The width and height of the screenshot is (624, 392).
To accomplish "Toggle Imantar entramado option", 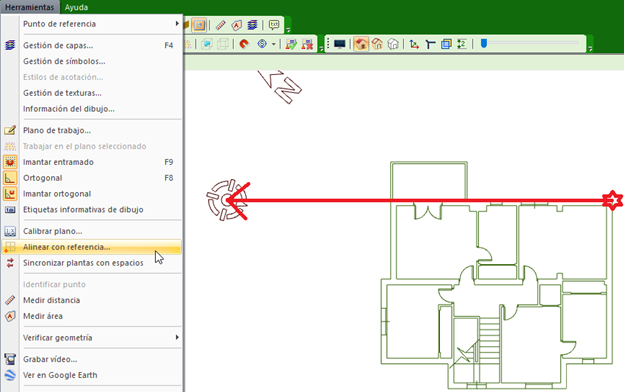I will 92,162.
